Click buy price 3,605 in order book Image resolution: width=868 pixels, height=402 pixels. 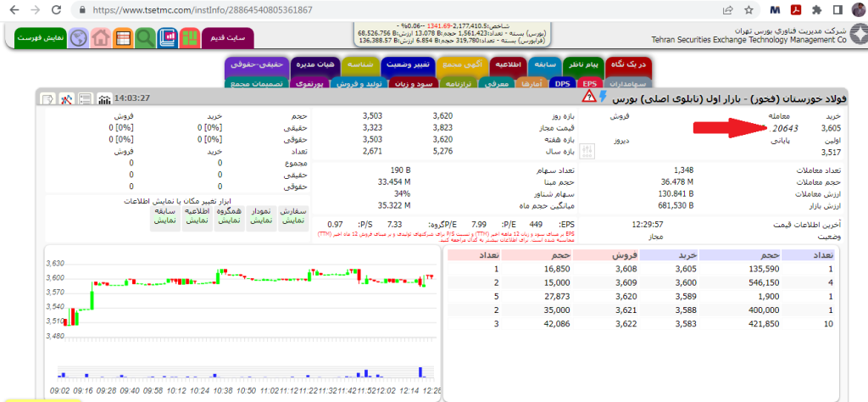[x=685, y=269]
